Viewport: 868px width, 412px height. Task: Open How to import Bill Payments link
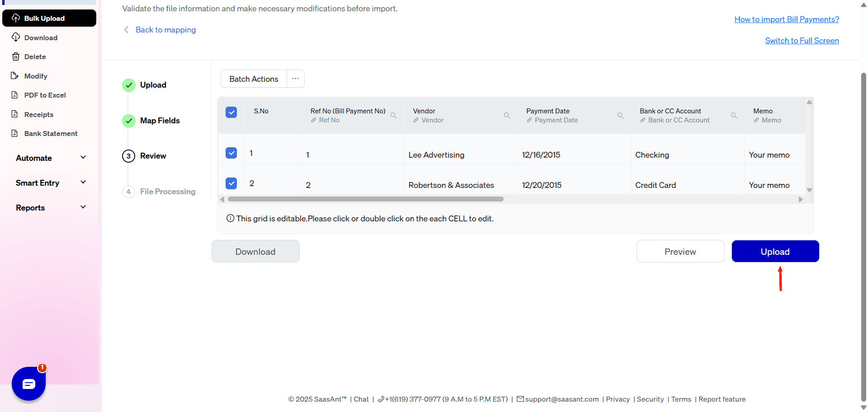coord(787,19)
